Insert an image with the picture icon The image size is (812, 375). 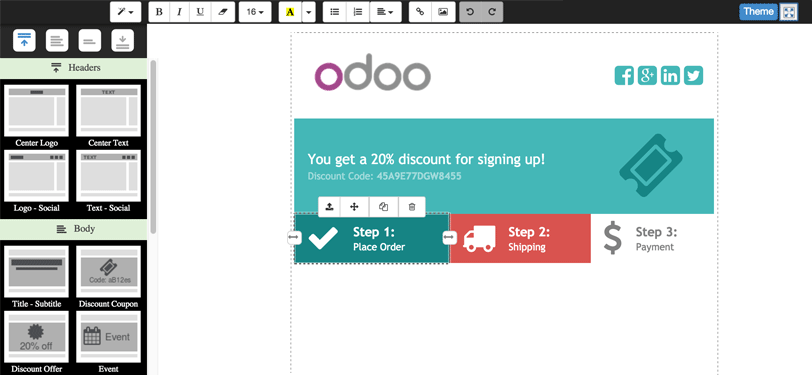[x=443, y=12]
